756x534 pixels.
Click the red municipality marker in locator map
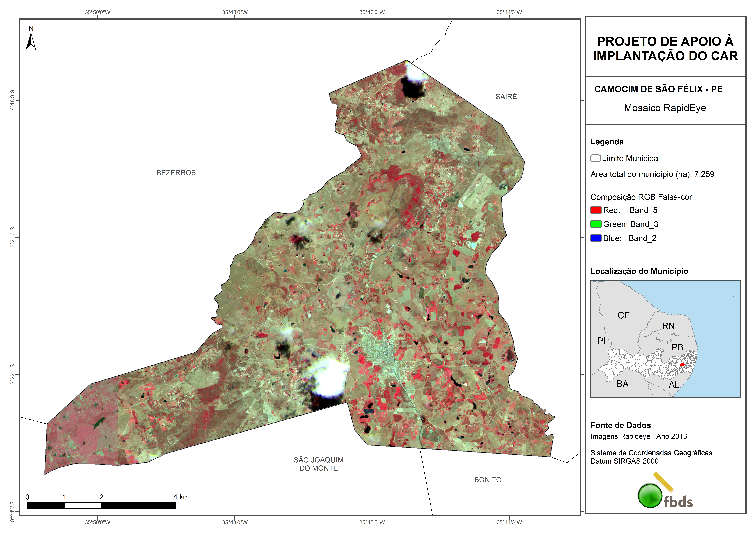click(682, 365)
